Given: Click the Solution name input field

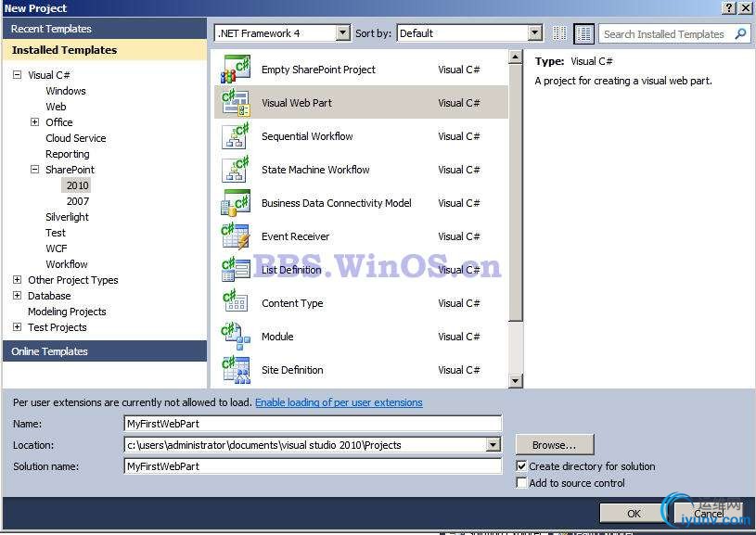Looking at the screenshot, I should point(313,466).
